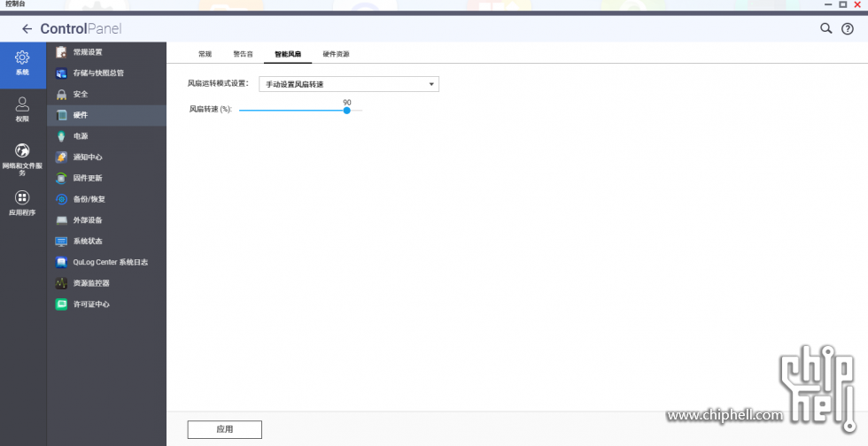Click the 通知中心 bell icon

pyautogui.click(x=61, y=158)
